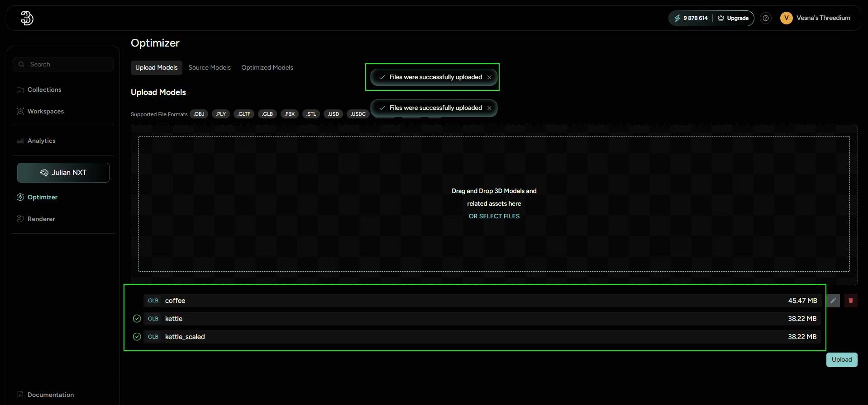
Task: Toggle the checkmark next to kettle
Action: click(x=137, y=319)
